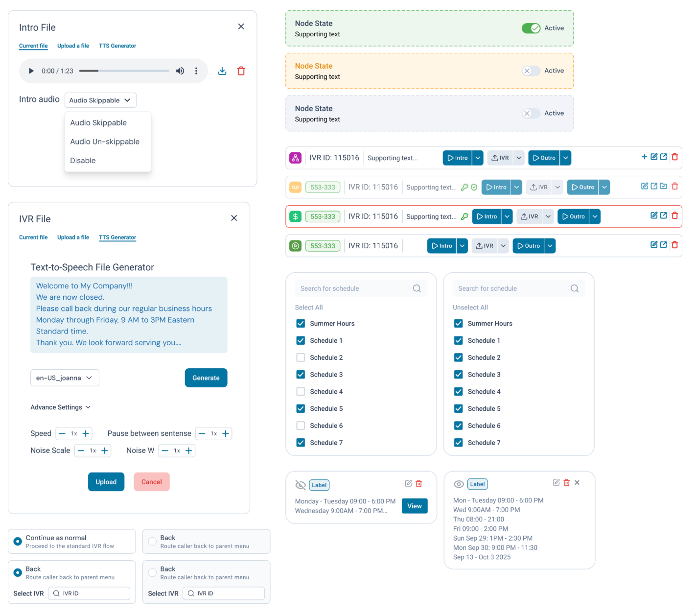Download the intro audio file
The image size is (696, 616).
point(222,71)
